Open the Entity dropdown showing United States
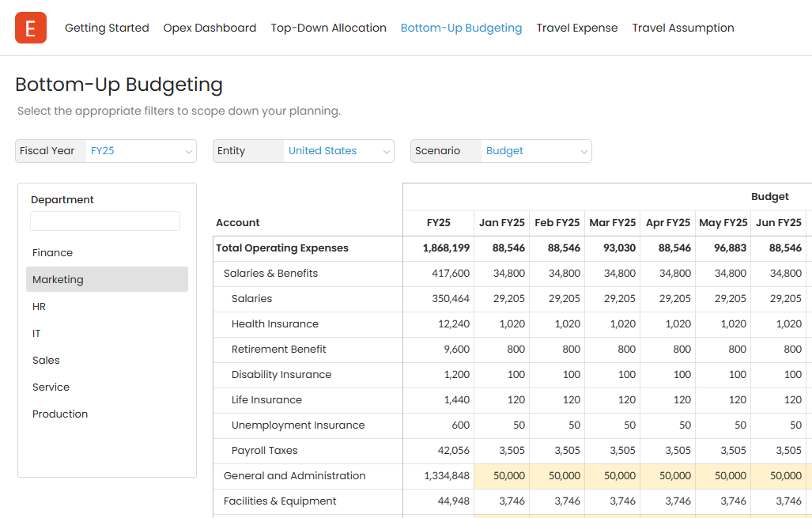Image resolution: width=812 pixels, height=518 pixels. tap(338, 151)
